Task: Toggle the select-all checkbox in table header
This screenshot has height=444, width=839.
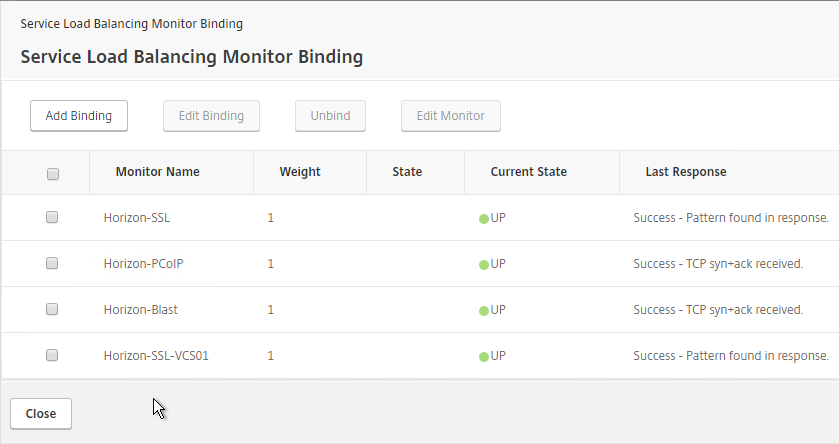Action: 53,174
